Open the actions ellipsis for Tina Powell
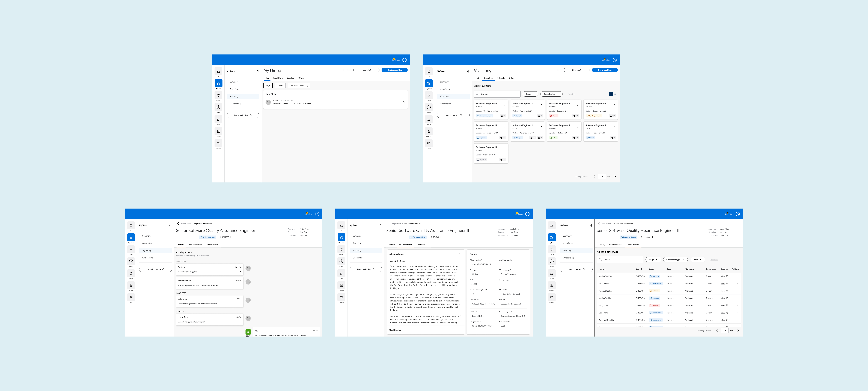The height and width of the screenshot is (391, 868). 737,284
